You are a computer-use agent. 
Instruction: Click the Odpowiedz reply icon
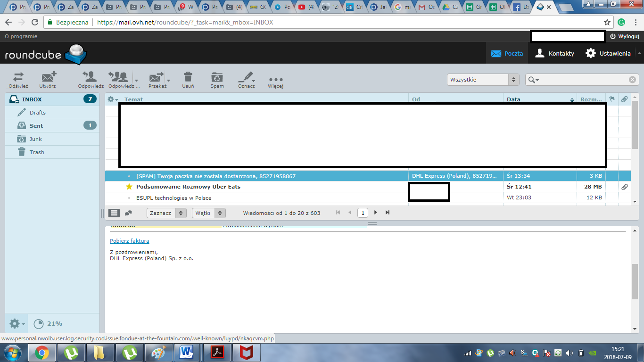pos(91,77)
